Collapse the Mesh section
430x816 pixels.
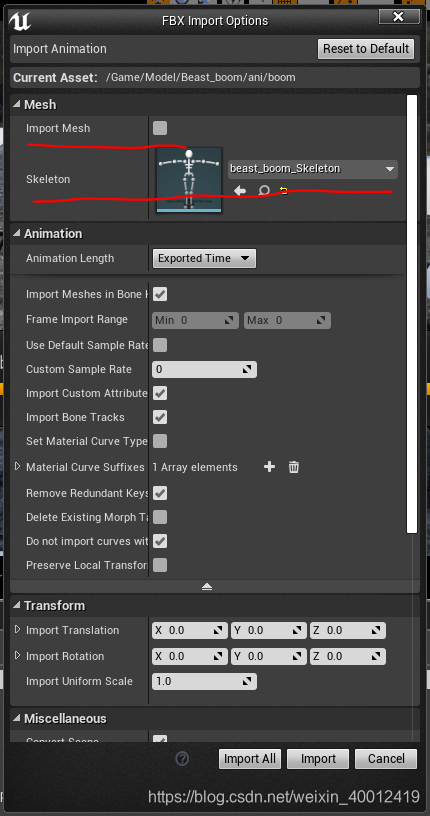17,105
